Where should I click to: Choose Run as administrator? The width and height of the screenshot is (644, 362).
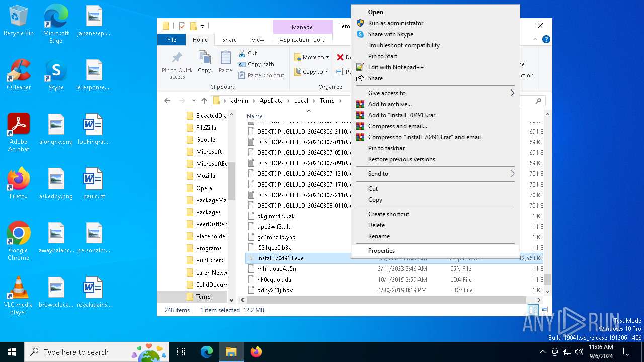(435, 23)
